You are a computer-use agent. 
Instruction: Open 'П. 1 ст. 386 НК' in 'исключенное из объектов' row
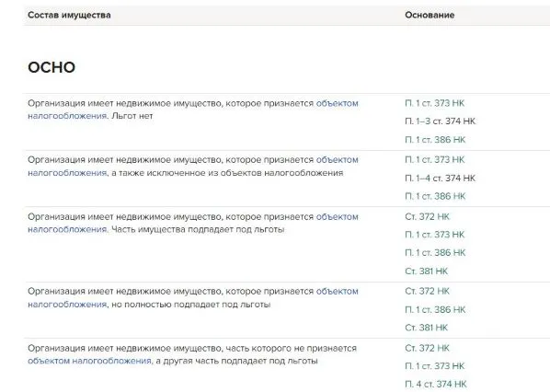[435, 196]
